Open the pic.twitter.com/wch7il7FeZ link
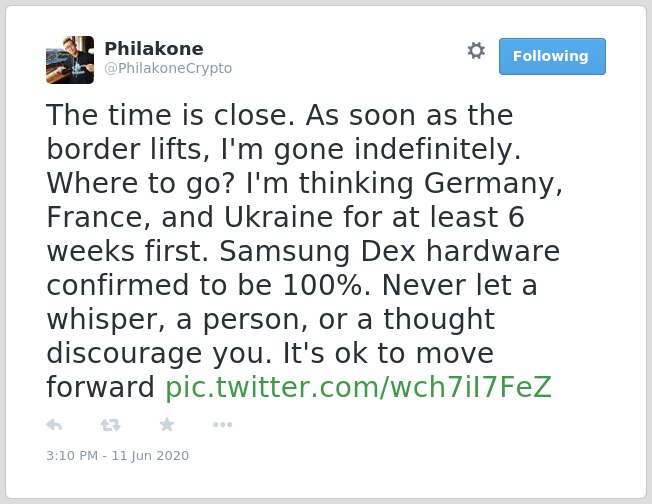Viewport: 652px width, 504px height. 358,387
